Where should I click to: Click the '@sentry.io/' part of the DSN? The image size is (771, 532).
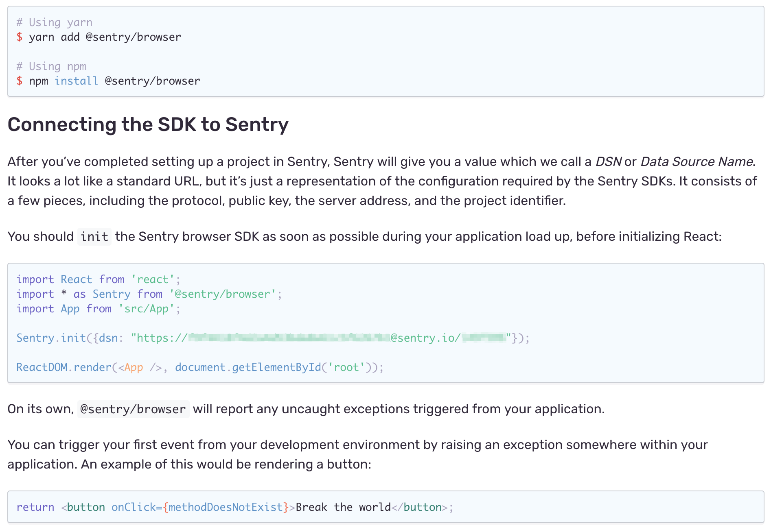coord(425,338)
